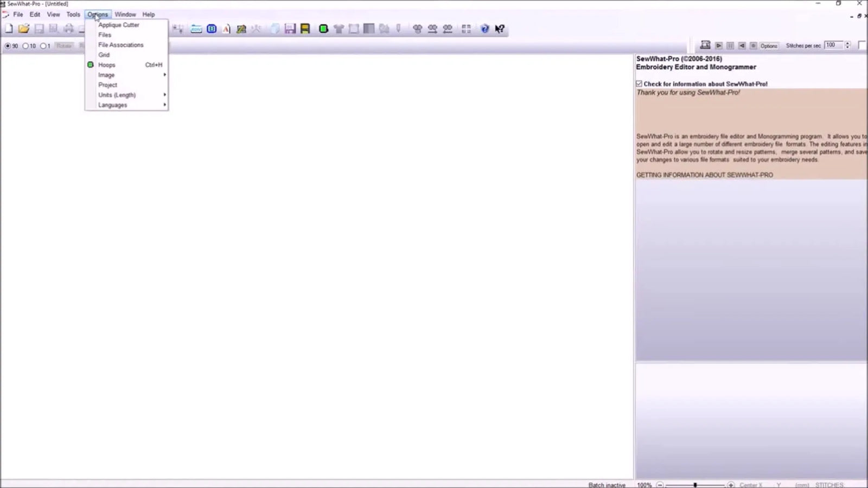Click the lettering A toolbar icon
Viewport: 868px width, 488px height.
226,29
